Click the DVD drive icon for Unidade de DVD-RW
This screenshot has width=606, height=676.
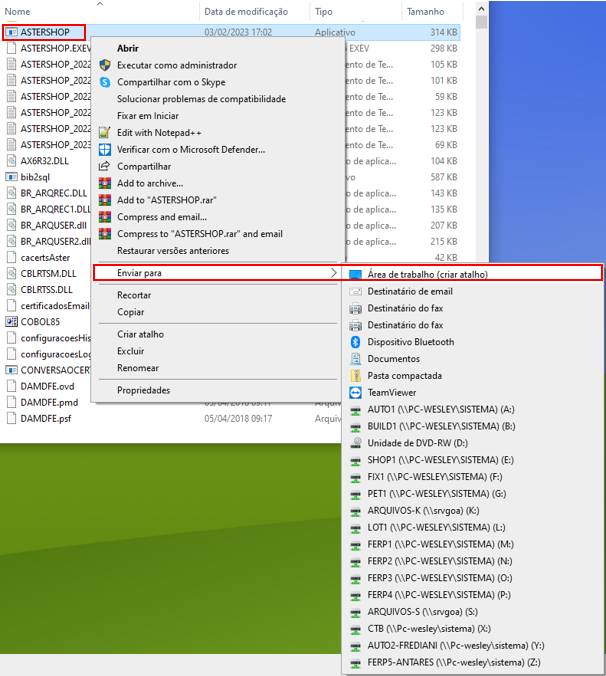tap(355, 443)
